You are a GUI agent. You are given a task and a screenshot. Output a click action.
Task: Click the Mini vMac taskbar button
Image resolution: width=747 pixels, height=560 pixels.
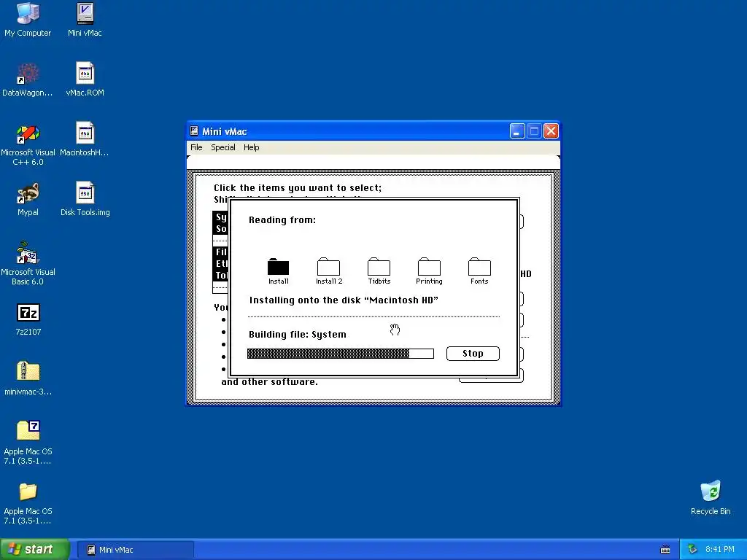pyautogui.click(x=135, y=550)
